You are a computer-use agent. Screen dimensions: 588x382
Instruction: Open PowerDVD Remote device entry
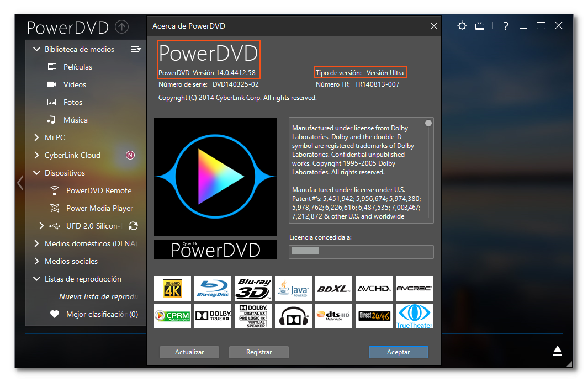[x=99, y=190]
